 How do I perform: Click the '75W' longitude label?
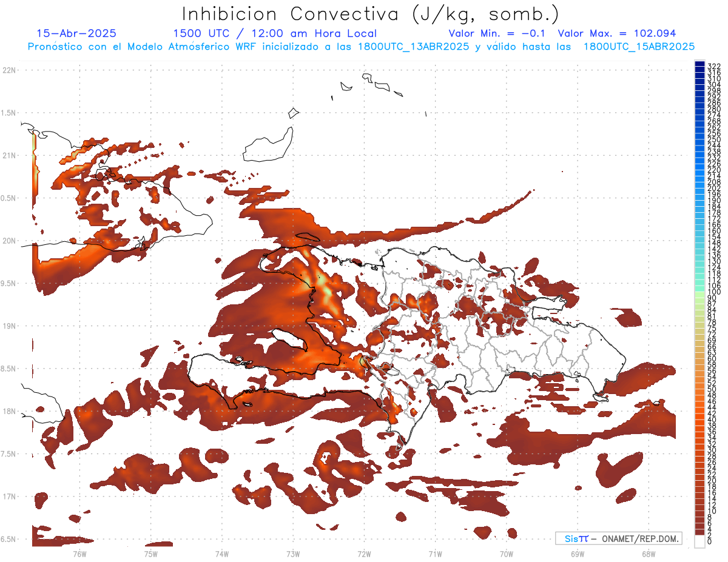click(x=150, y=553)
